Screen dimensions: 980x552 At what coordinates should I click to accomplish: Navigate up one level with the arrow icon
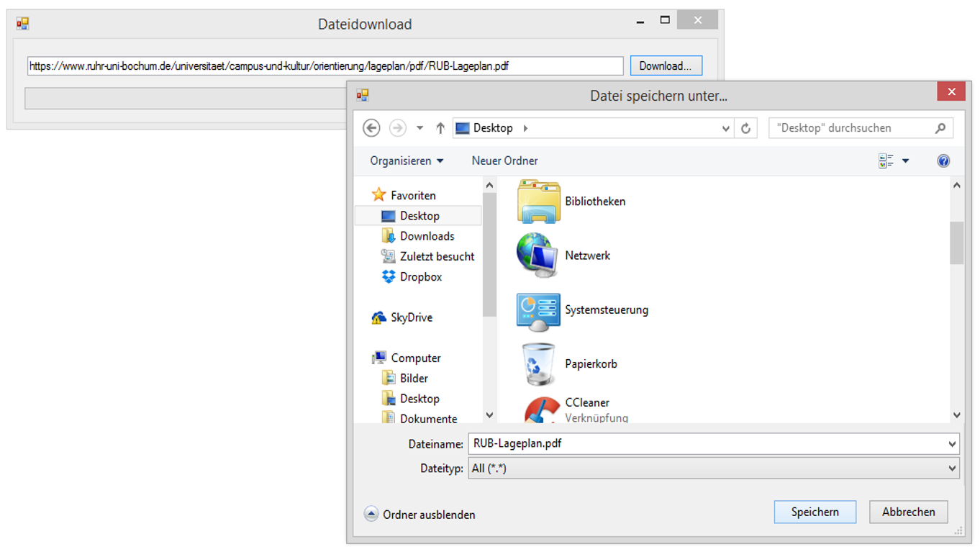coord(440,127)
